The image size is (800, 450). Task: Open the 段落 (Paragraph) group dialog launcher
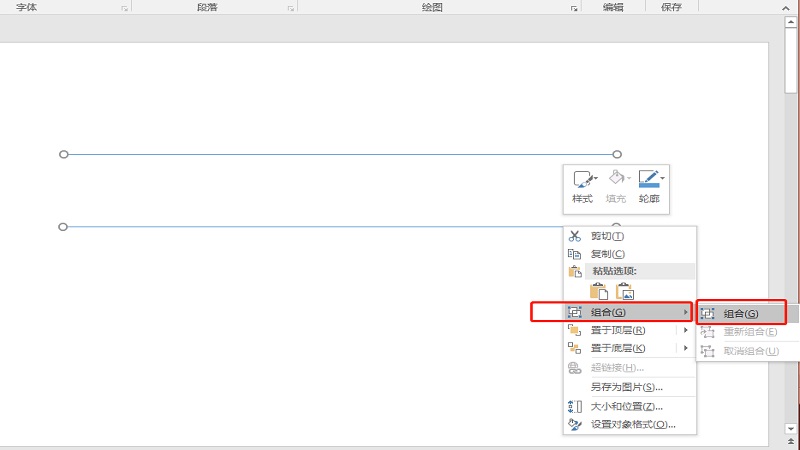point(290,8)
